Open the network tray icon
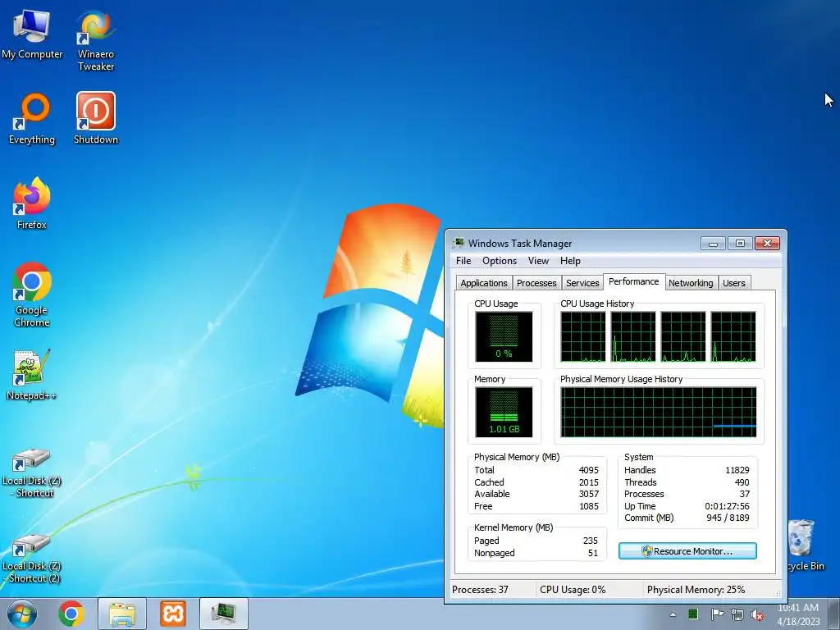Screen dimensions: 840x630 click(737, 614)
